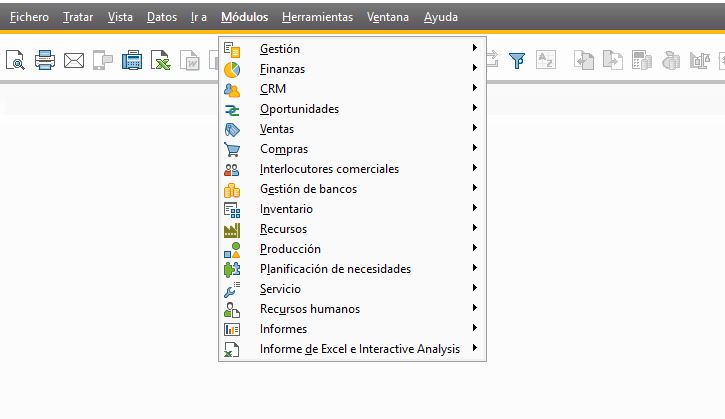Click the Print Preview toolbar icon

tap(16, 61)
